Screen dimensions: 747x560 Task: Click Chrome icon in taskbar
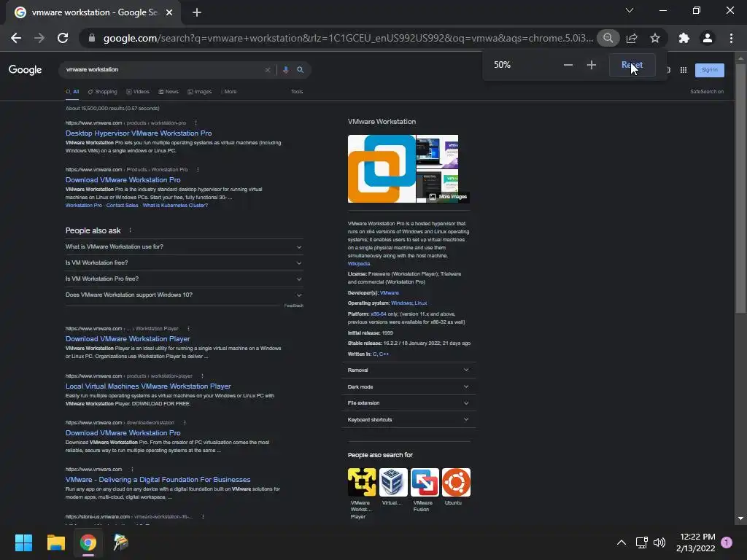click(x=88, y=542)
